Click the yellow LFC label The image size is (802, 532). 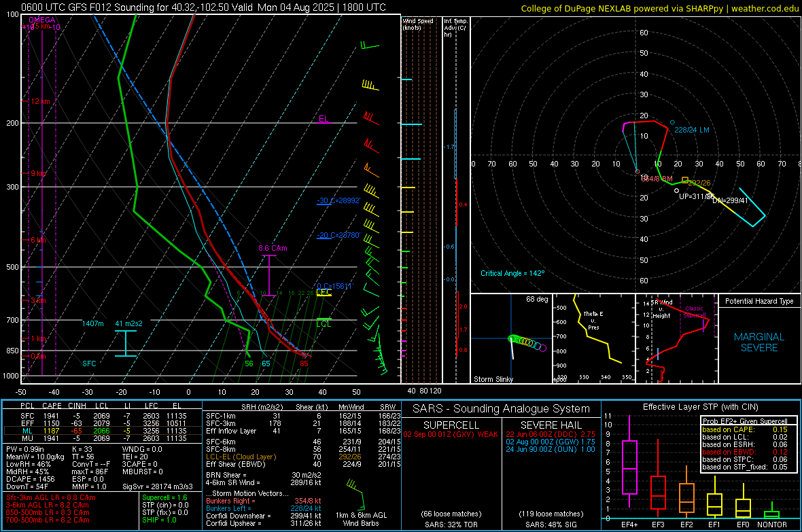tap(324, 292)
